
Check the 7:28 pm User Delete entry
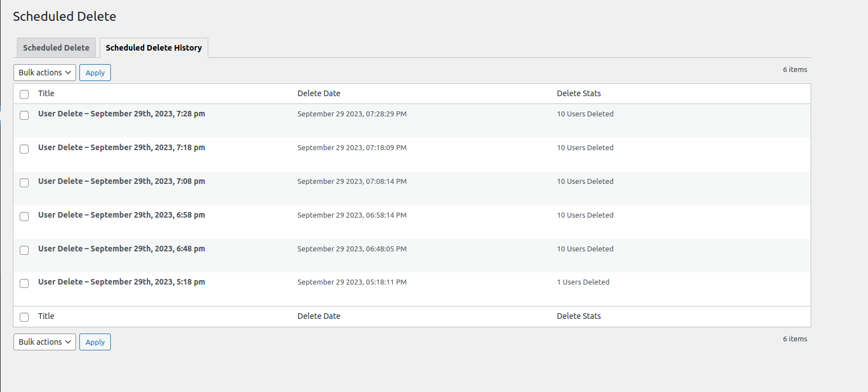[x=24, y=115]
